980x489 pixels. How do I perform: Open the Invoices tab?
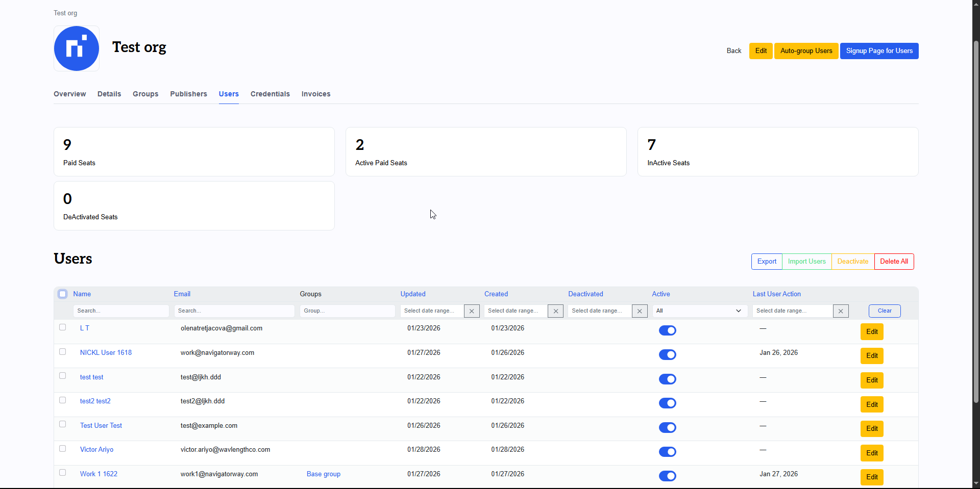(x=315, y=94)
